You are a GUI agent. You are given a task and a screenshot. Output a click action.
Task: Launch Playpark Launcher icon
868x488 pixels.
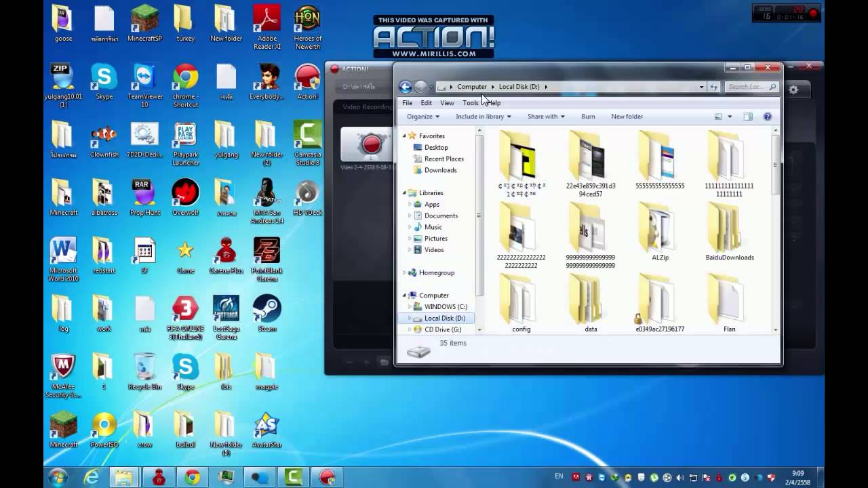tap(185, 144)
